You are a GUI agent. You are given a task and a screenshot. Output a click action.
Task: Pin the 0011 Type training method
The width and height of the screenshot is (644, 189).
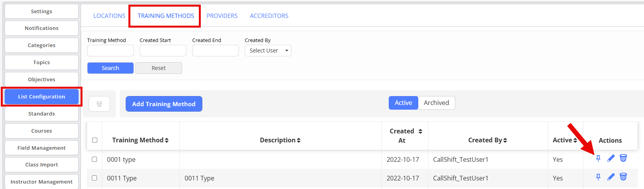click(x=598, y=177)
